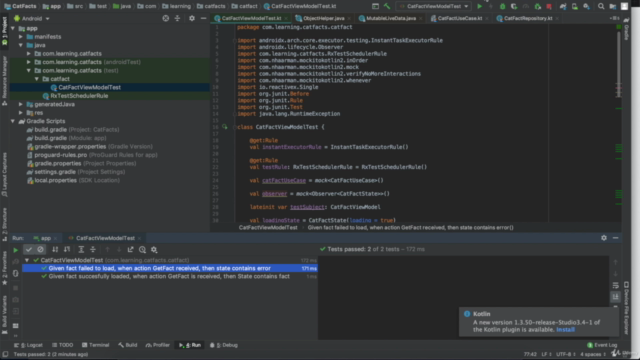This screenshot has height=360, width=640.
Task: Close the CatFactViewModelTest.kt editor tab
Action: click(x=286, y=18)
